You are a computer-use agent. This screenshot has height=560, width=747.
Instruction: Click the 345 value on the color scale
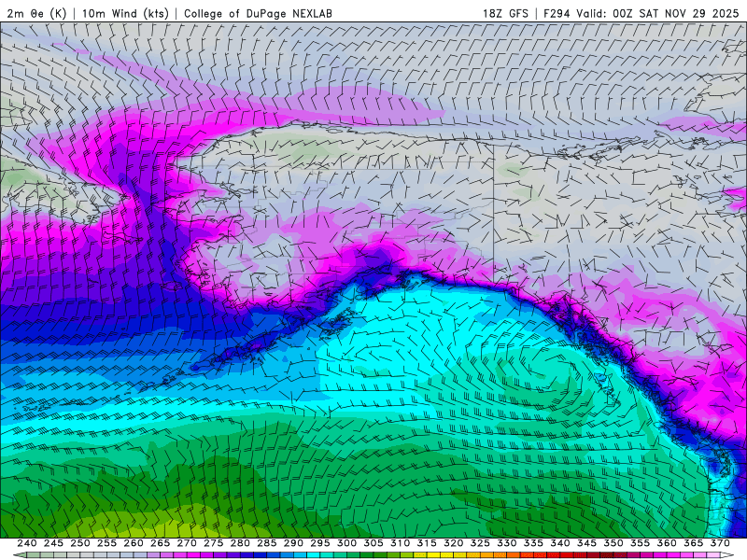point(587,543)
